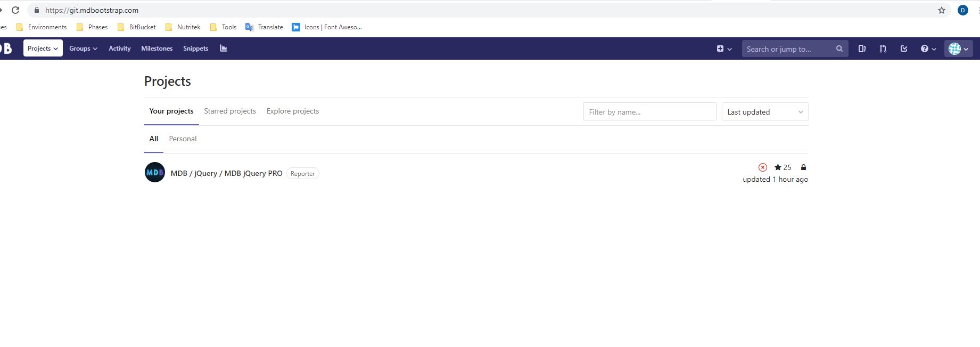Click the search magnifier icon
The image size is (980, 347).
tap(839, 49)
